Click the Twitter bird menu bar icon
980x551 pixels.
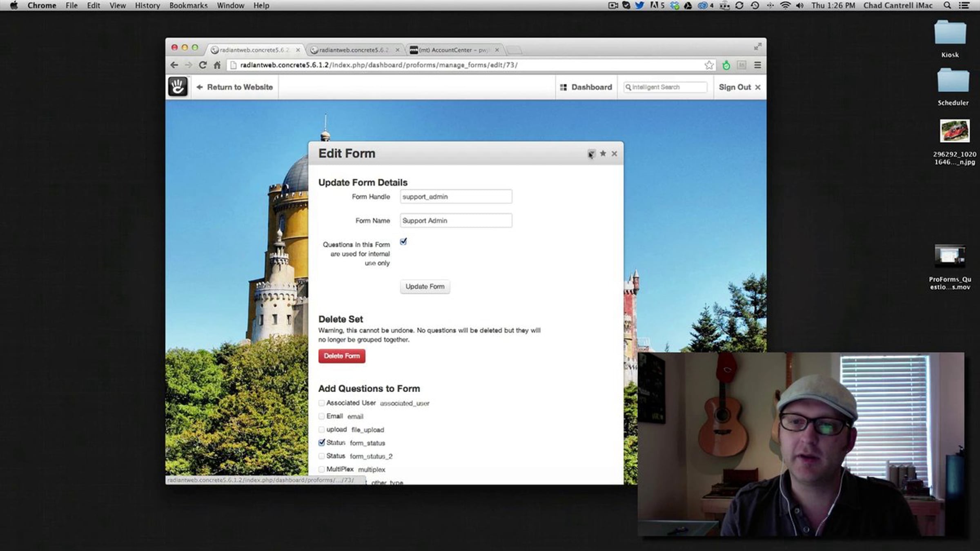pos(639,5)
